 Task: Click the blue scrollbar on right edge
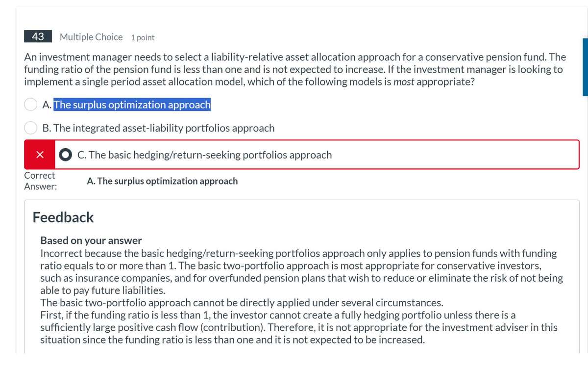tap(585, 66)
